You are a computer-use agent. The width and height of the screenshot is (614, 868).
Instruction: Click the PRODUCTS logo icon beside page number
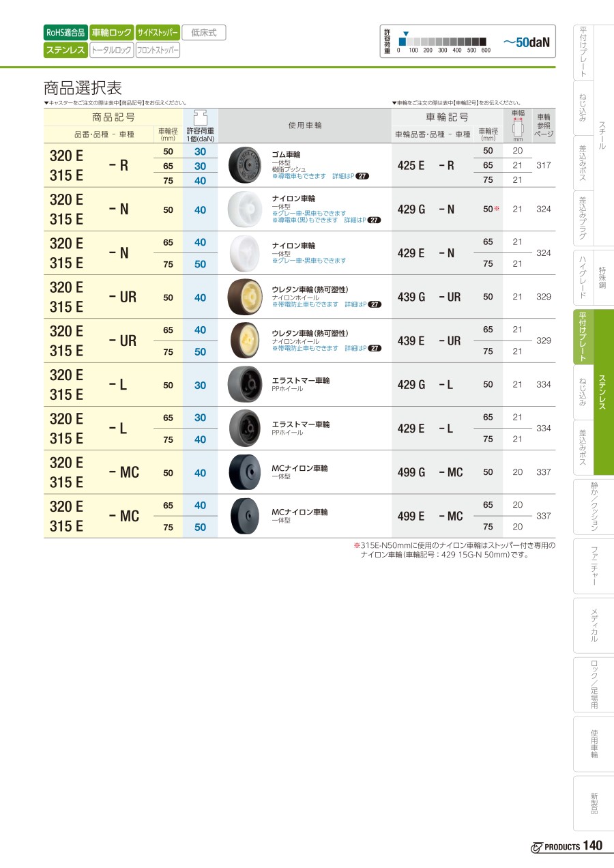coord(536,847)
